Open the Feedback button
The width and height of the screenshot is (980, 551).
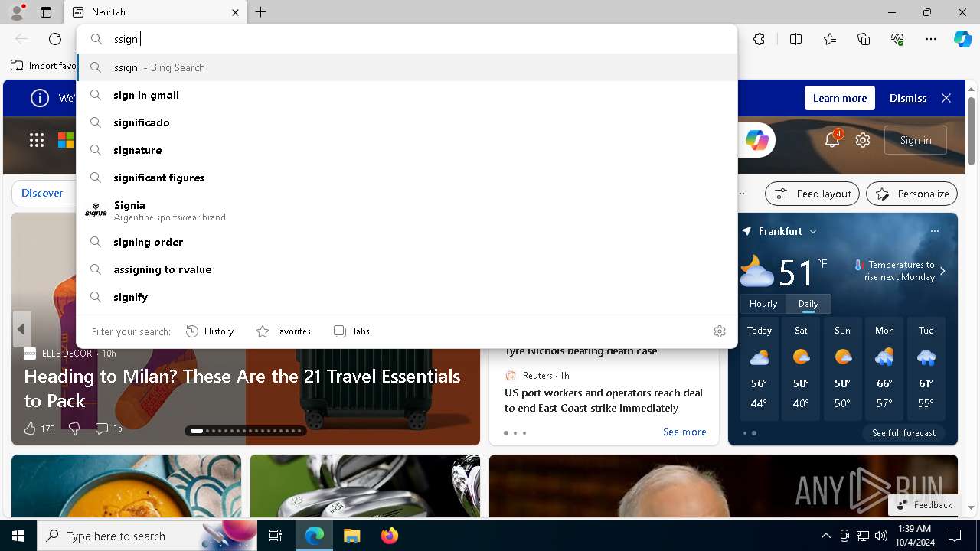(x=925, y=505)
